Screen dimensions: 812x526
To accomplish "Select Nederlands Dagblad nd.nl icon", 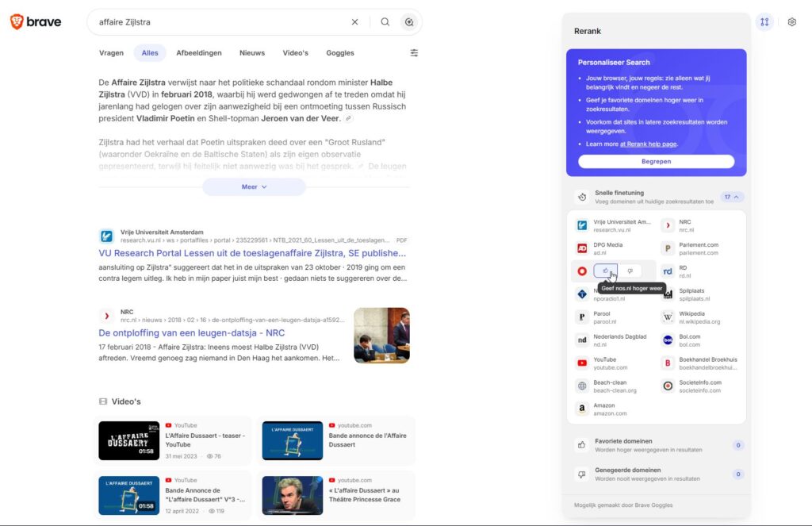I will (582, 340).
